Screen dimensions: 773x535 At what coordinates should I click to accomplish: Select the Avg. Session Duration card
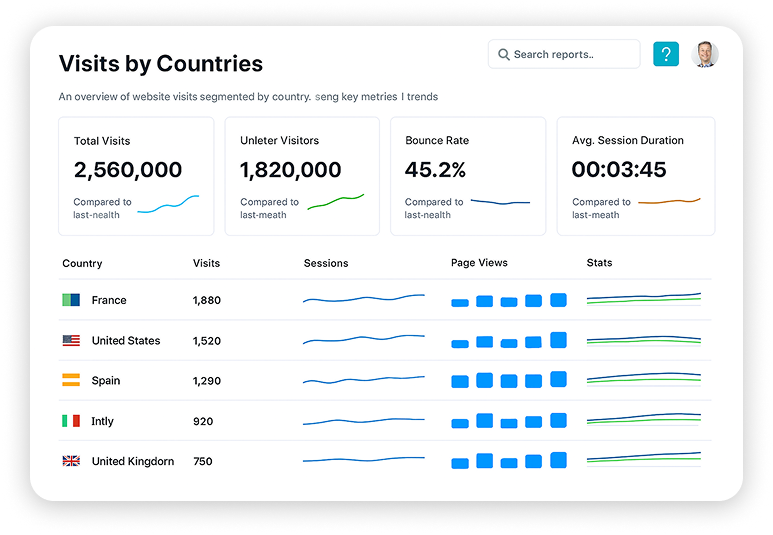click(635, 176)
